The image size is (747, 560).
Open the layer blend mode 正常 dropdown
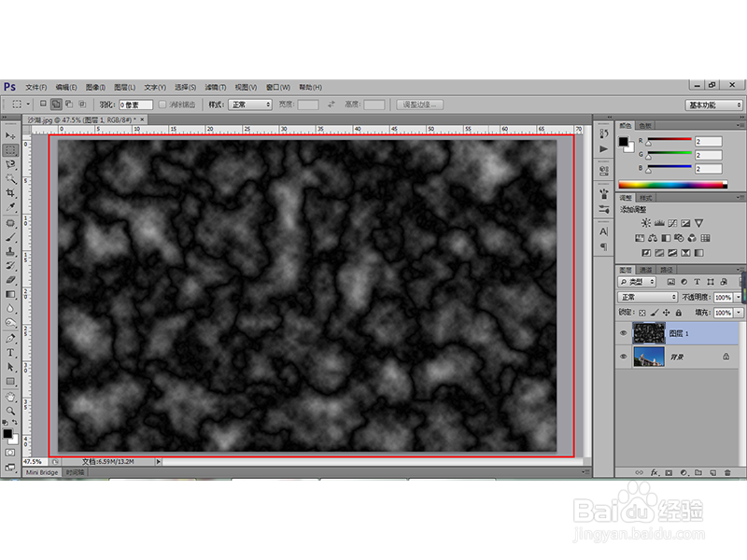647,297
